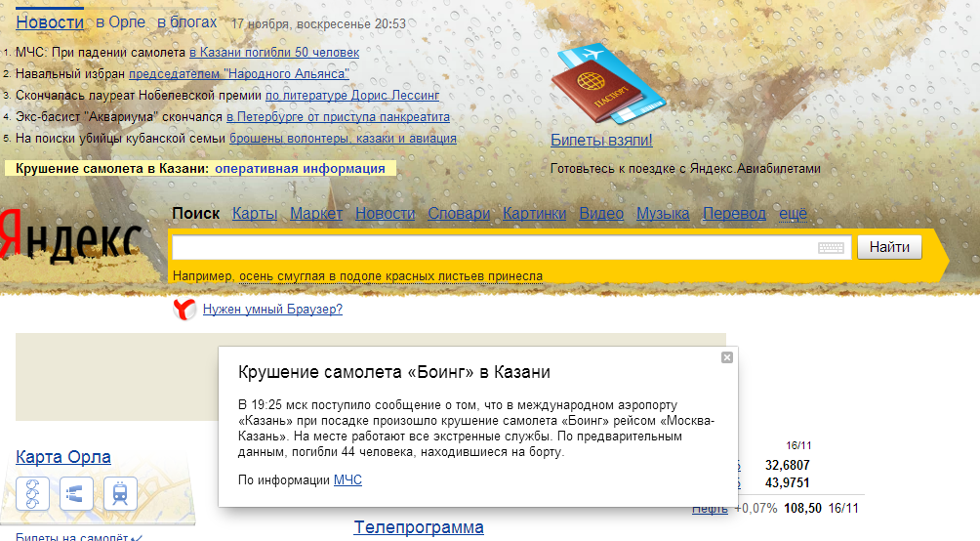This screenshot has width=980, height=541.
Task: Open the Новости news heading tab
Action: [x=50, y=22]
